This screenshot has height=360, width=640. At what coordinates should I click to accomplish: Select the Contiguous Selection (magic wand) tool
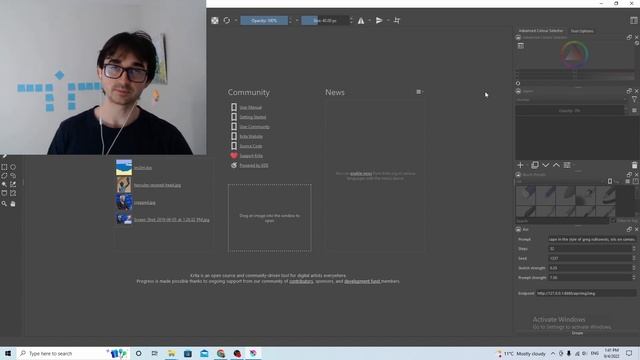click(4, 184)
